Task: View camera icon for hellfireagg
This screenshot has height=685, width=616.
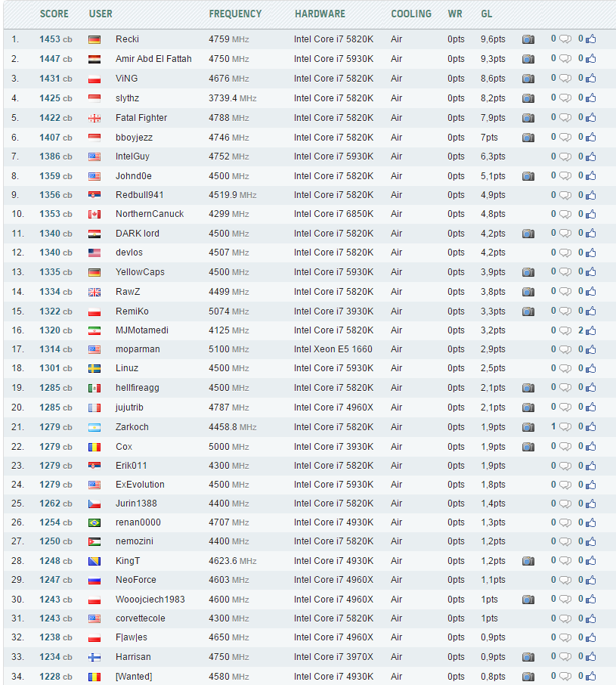Action: click(528, 388)
